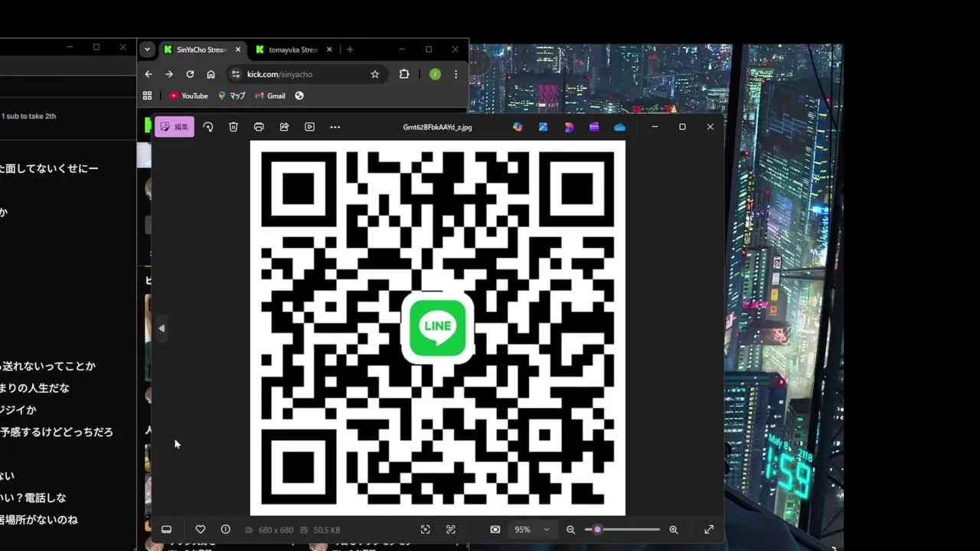Image resolution: width=980 pixels, height=551 pixels.
Task: Switch to the tomayuka Stream tab
Action: click(x=293, y=50)
